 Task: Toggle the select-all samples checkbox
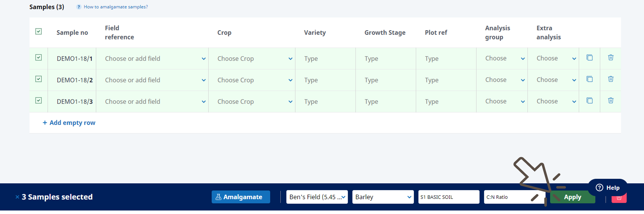38,32
